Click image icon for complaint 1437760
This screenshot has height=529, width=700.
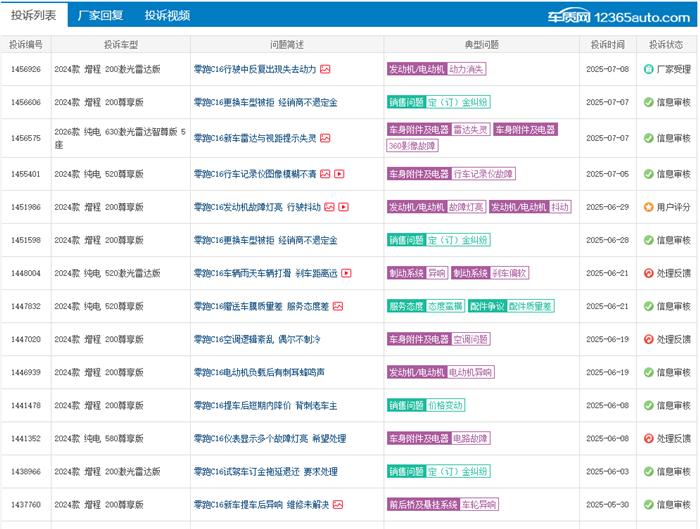[x=338, y=504]
